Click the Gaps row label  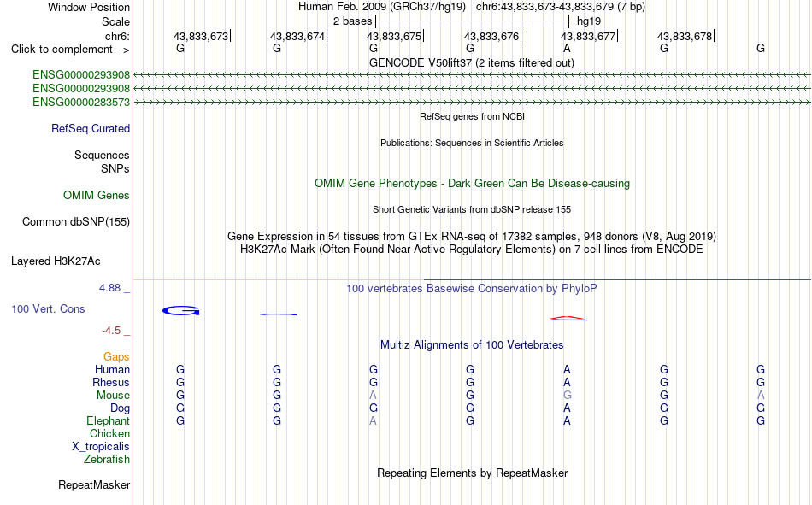coord(116,356)
